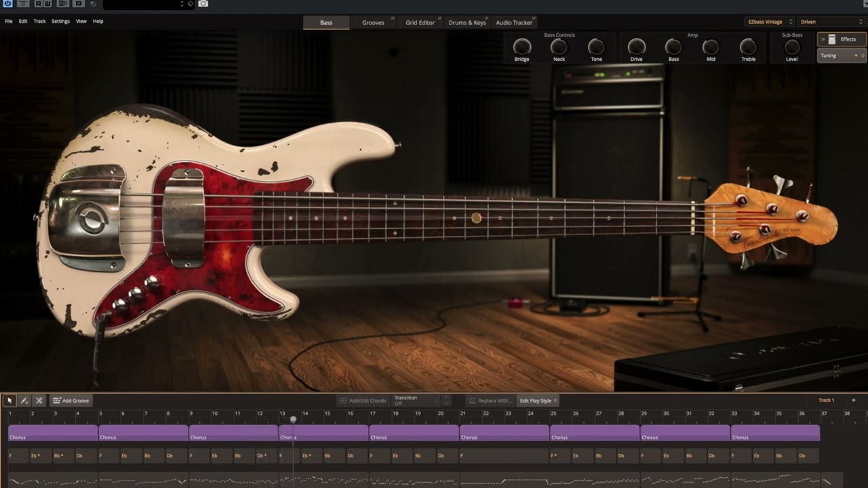This screenshot has height=488, width=868.
Task: Switch to the Bass tab
Action: click(x=326, y=22)
